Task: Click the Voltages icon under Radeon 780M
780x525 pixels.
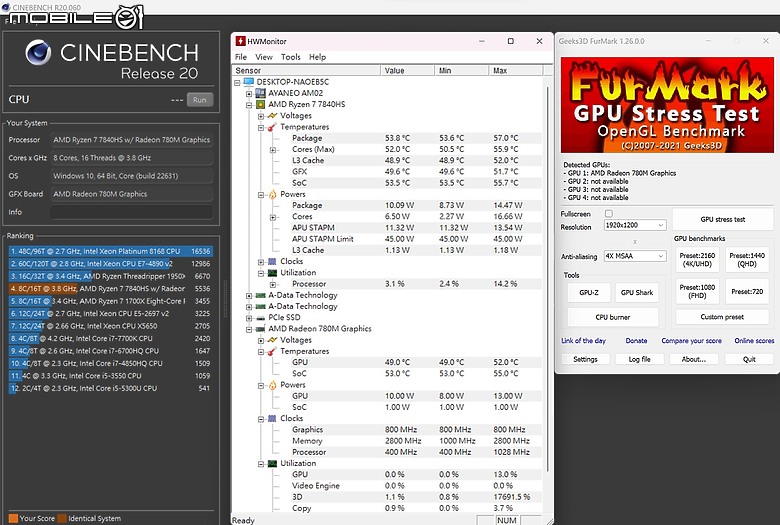Action: pyautogui.click(x=272, y=340)
